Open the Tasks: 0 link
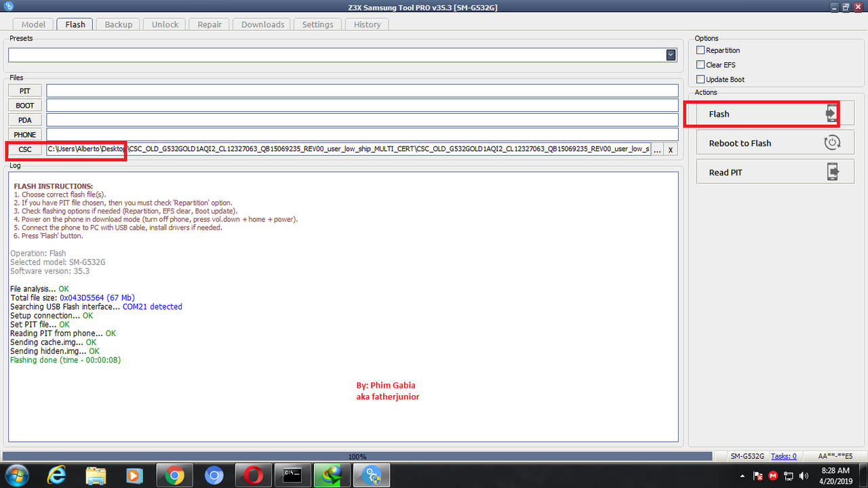 (x=784, y=456)
